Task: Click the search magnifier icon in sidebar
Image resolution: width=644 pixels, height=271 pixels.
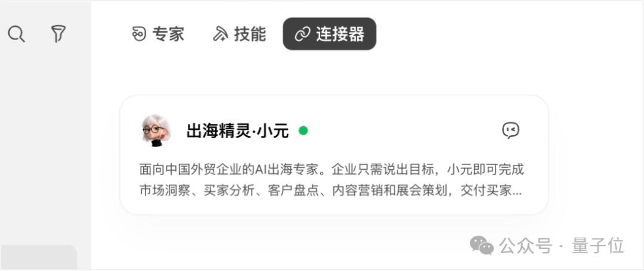Action: coord(17,33)
